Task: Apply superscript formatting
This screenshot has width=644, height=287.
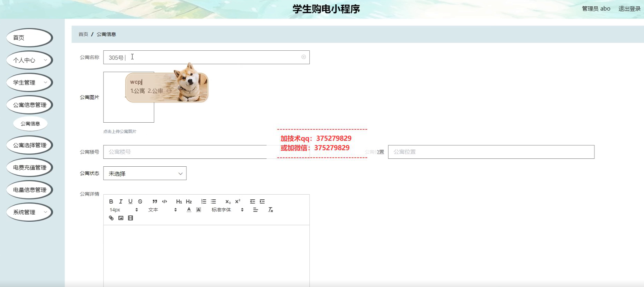Action: (238, 201)
